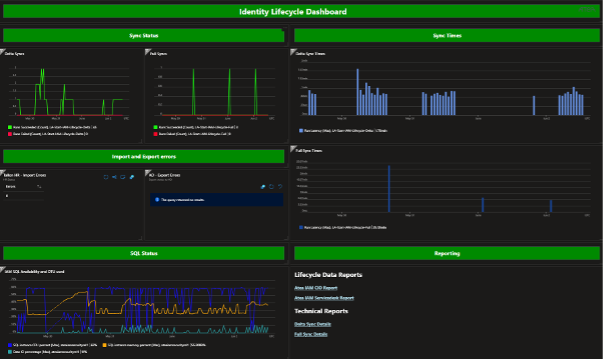Click the Delta Sync Times tile title
The height and width of the screenshot is (360, 604).
[x=310, y=54]
